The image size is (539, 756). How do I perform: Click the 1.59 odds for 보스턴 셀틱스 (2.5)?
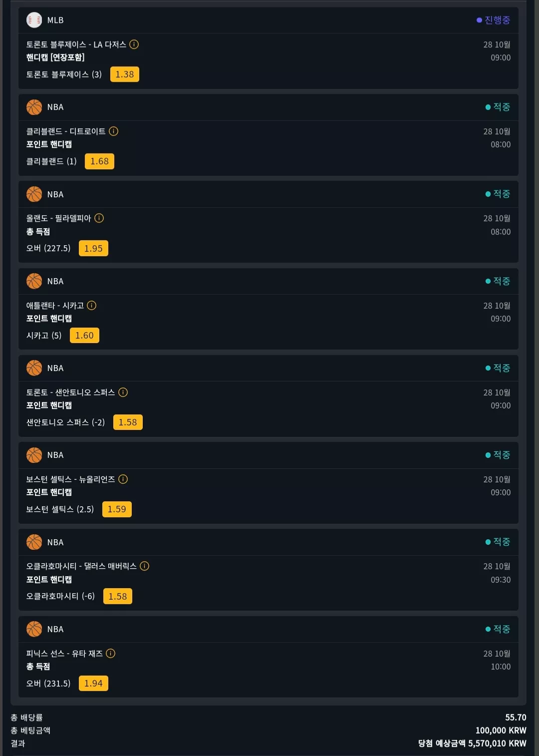(x=117, y=509)
